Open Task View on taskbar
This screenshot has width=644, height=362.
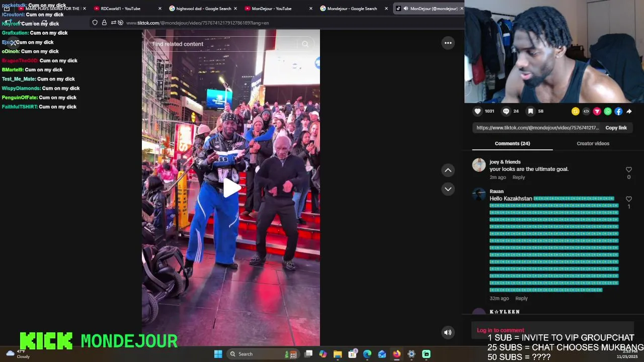tap(308, 354)
